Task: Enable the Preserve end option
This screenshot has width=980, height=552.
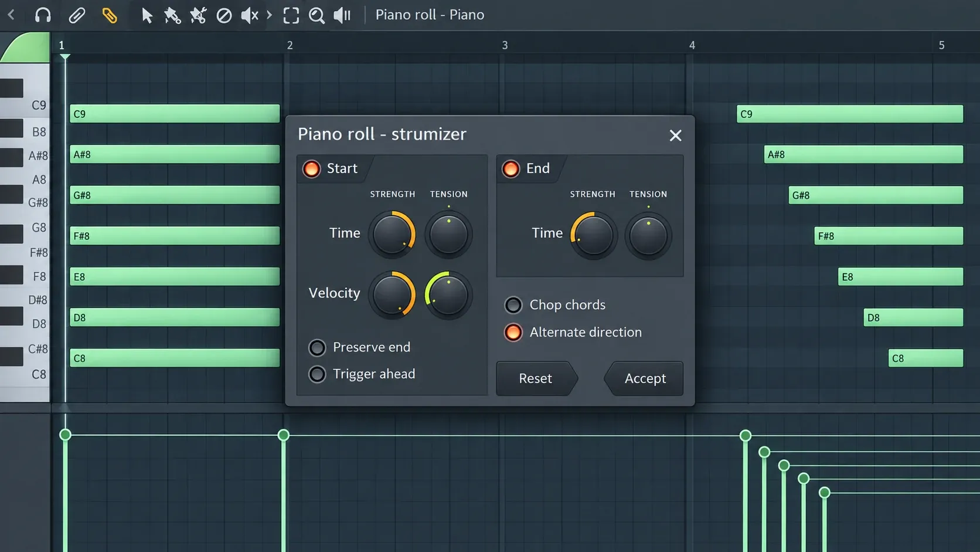Action: click(317, 348)
